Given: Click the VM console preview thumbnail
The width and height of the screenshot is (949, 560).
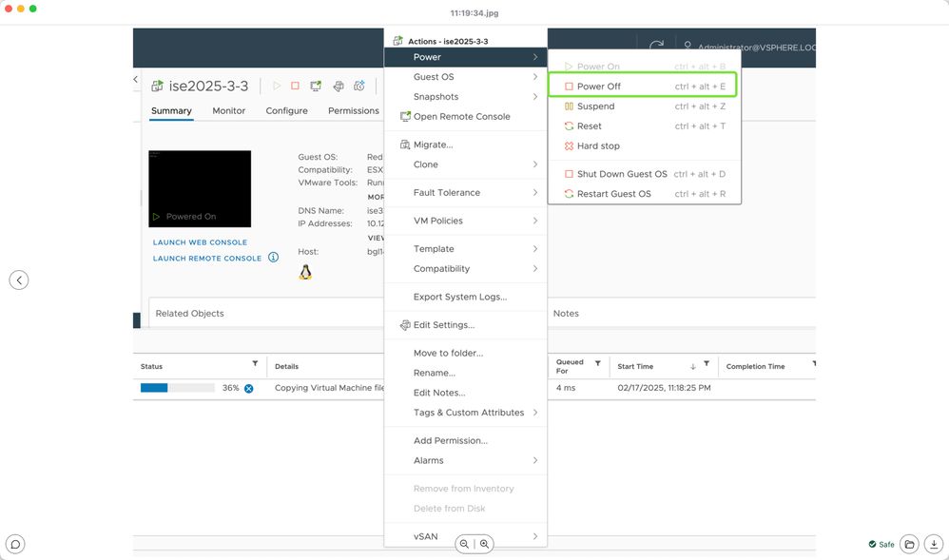Looking at the screenshot, I should 200,188.
